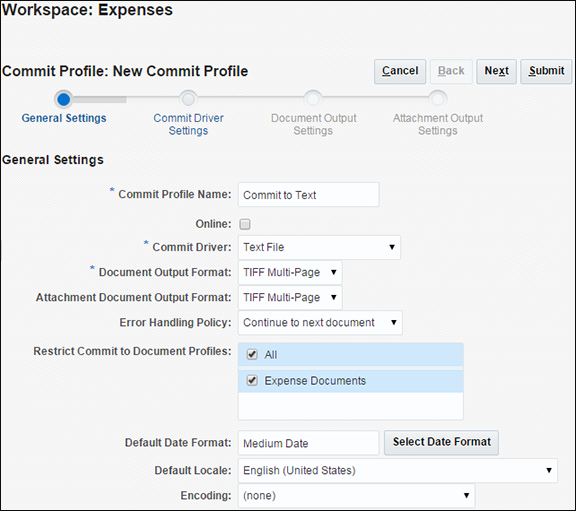Open Attachment Document Output Format dropdown
Image resolution: width=576 pixels, height=511 pixels.
(x=290, y=297)
